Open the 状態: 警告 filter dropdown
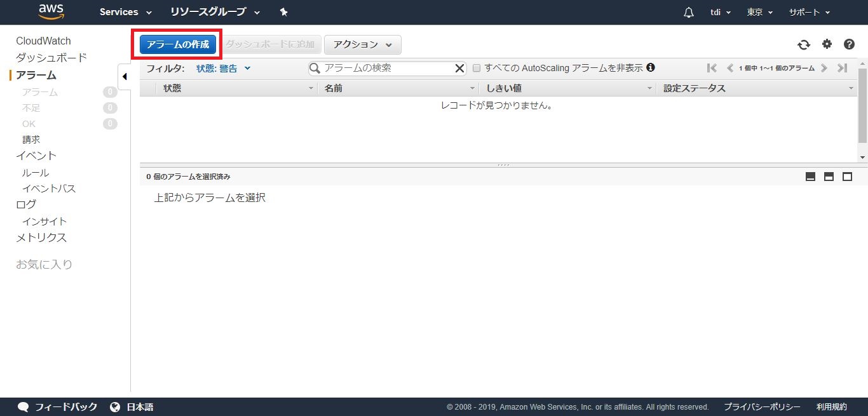 224,69
